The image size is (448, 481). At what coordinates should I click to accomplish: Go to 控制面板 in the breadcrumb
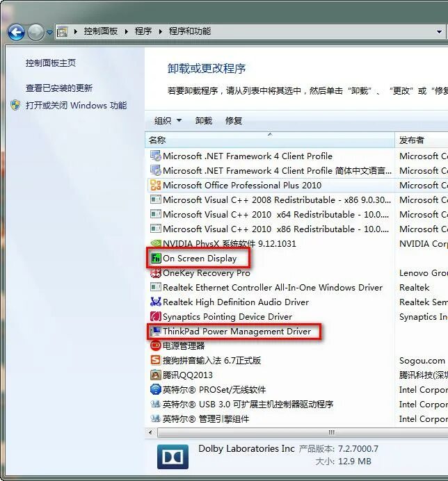pyautogui.click(x=101, y=31)
